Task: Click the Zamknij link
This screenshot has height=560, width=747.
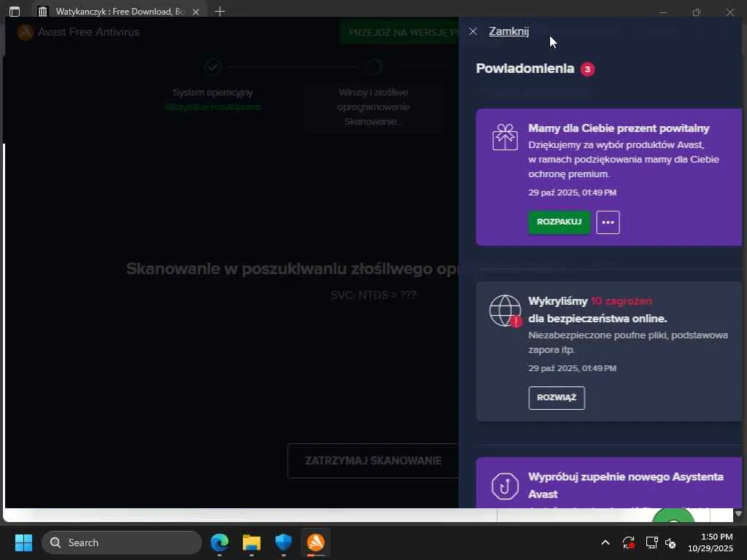Action: coord(508,31)
